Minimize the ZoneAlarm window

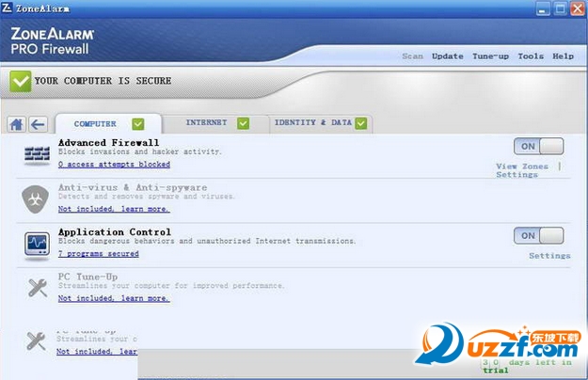tap(542, 8)
